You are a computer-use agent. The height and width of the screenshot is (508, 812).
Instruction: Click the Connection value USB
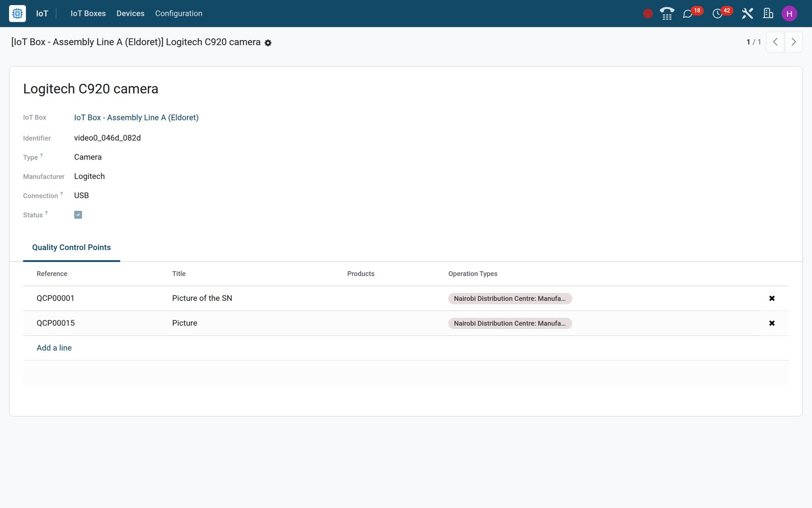pyautogui.click(x=81, y=196)
